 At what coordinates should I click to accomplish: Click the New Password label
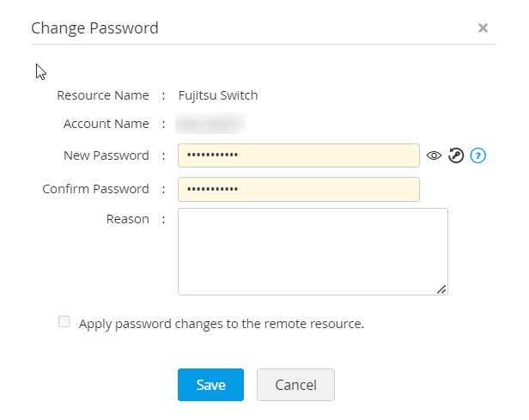point(106,155)
